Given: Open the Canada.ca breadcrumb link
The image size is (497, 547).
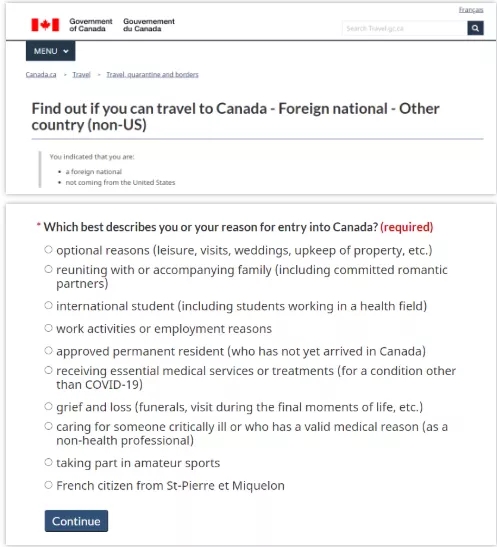Looking at the screenshot, I should (x=41, y=75).
